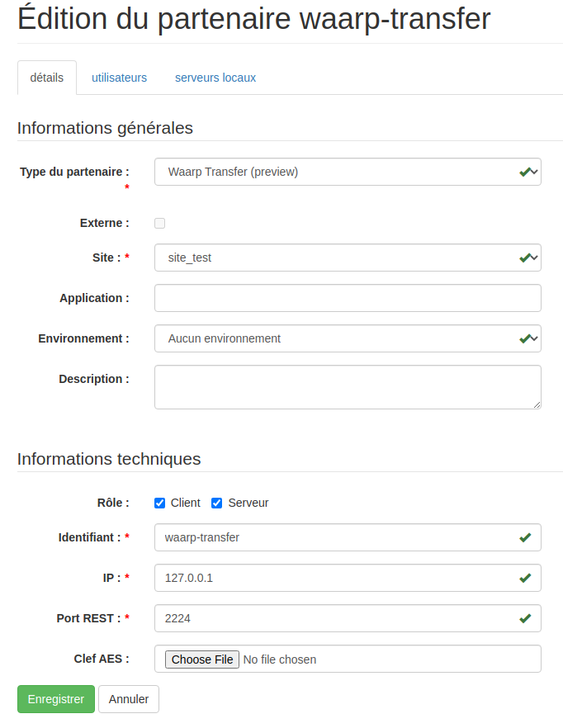The height and width of the screenshot is (728, 563).
Task: Click the Identifiant label
Action: point(89,537)
